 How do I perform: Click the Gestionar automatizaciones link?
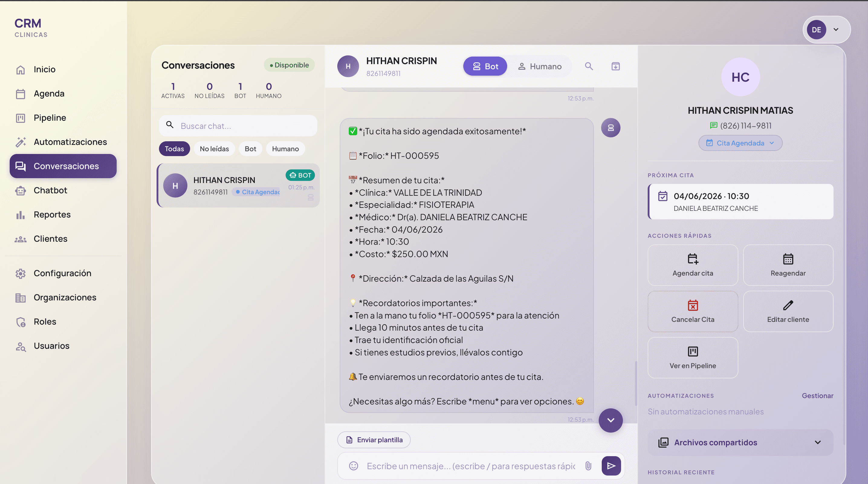[818, 396]
